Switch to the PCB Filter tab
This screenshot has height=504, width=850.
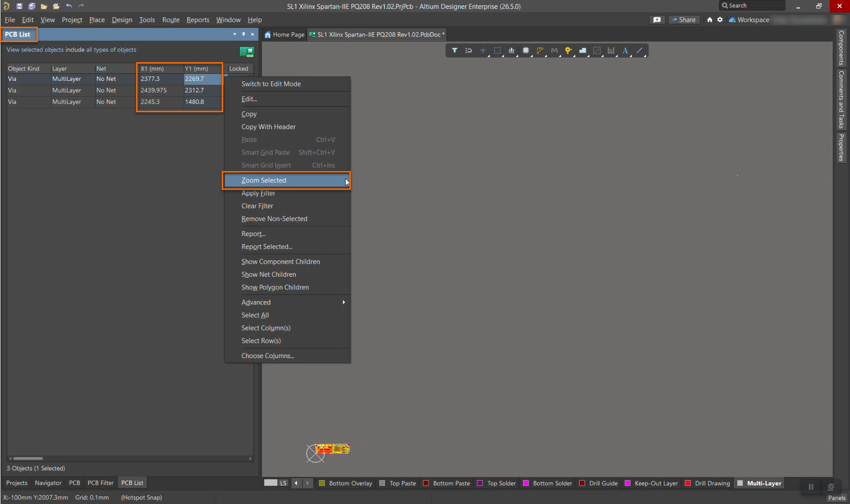tap(101, 482)
